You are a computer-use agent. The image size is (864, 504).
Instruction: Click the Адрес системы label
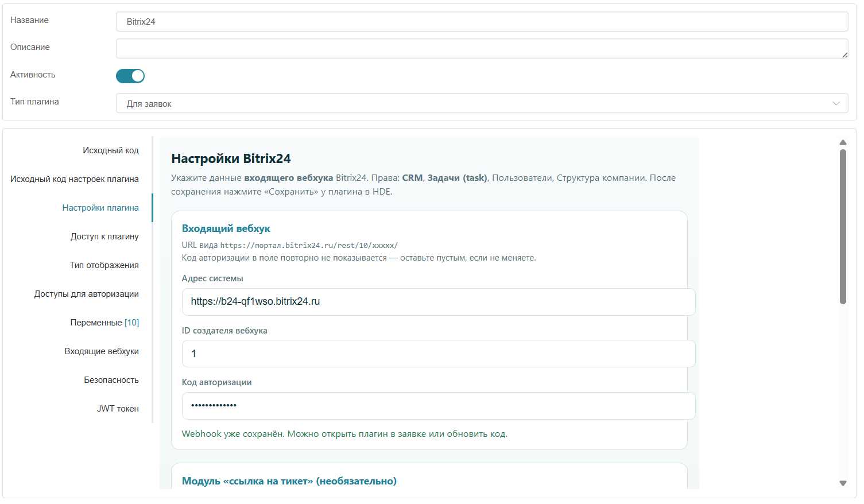pyautogui.click(x=212, y=278)
